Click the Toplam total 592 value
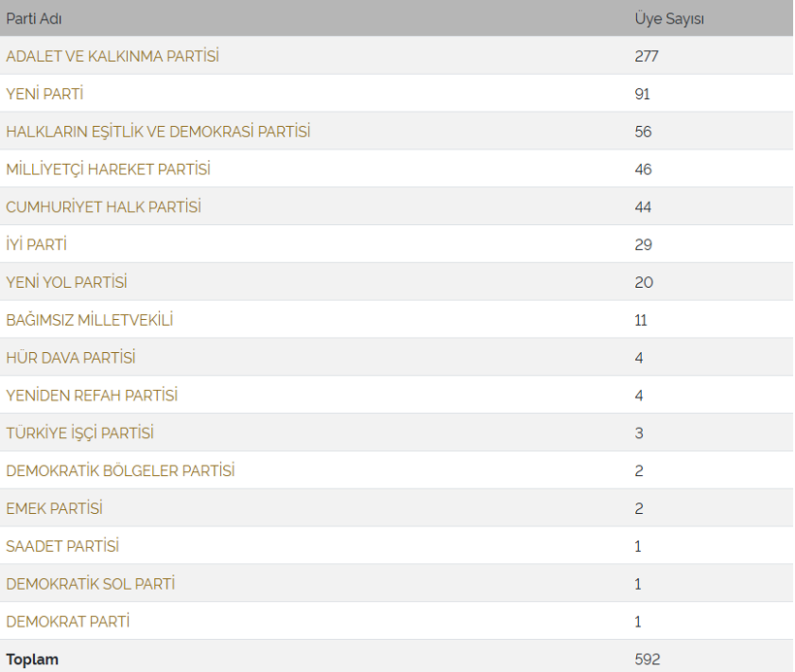Screen dimensions: 795x672 tap(648, 658)
